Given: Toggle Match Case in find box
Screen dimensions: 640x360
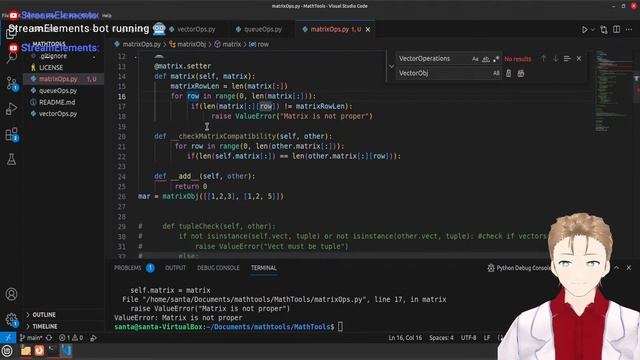Looking at the screenshot, I should (475, 59).
